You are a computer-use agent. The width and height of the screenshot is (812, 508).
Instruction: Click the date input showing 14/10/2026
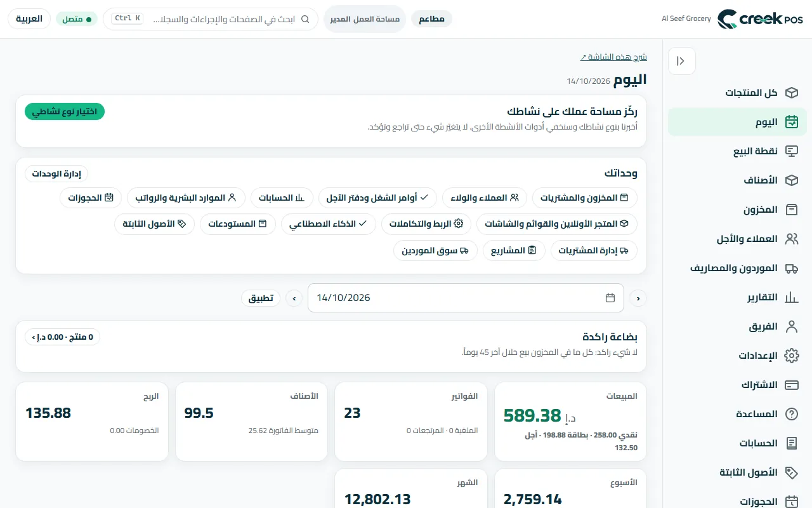tap(466, 298)
